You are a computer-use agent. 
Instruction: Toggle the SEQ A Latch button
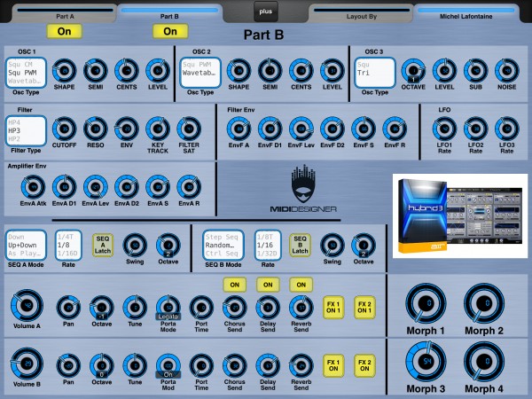pyautogui.click(x=103, y=245)
